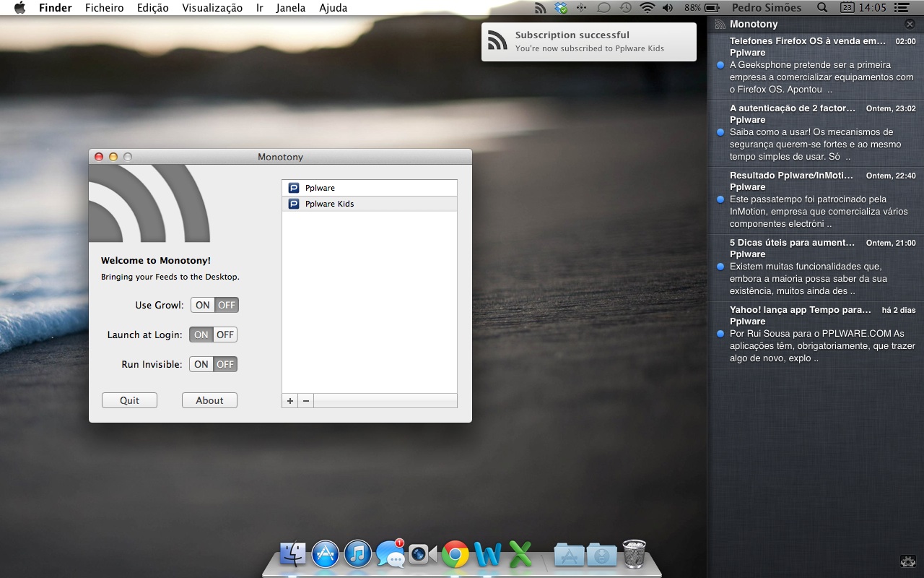924x578 pixels.
Task: Open Notification Center settings gear icon
Action: click(908, 561)
